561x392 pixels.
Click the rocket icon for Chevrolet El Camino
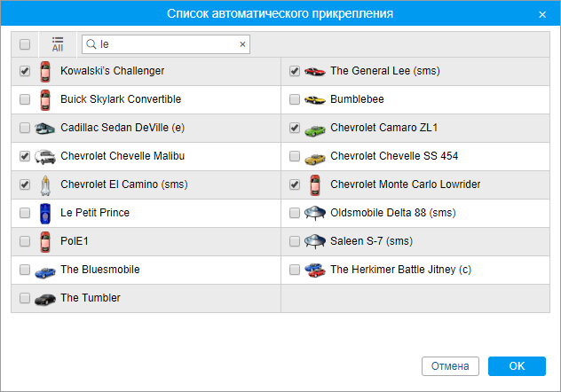pyautogui.click(x=44, y=184)
